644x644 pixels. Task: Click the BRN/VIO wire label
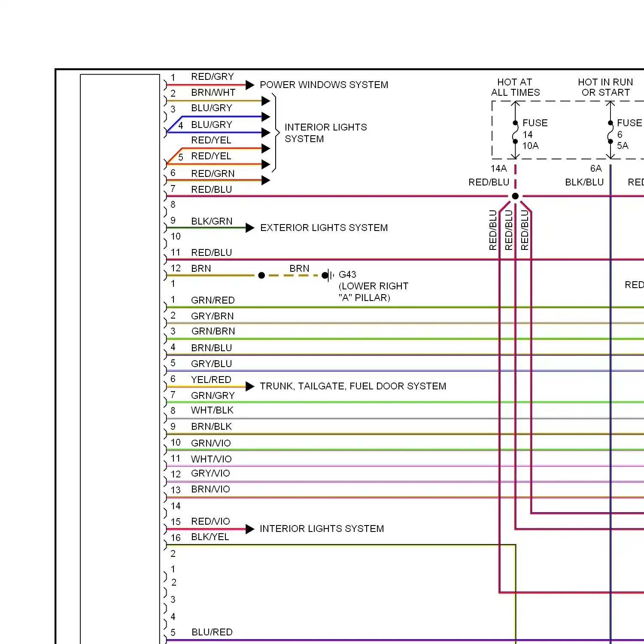(210, 489)
